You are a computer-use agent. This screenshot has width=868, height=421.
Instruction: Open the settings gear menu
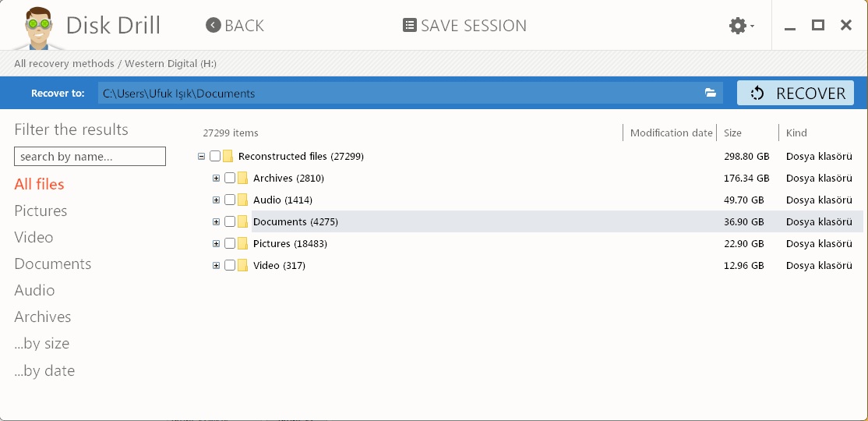click(x=741, y=26)
